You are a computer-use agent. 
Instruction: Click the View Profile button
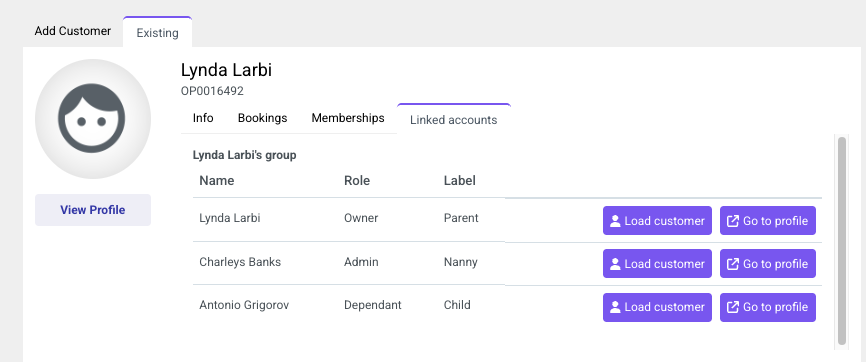point(93,210)
